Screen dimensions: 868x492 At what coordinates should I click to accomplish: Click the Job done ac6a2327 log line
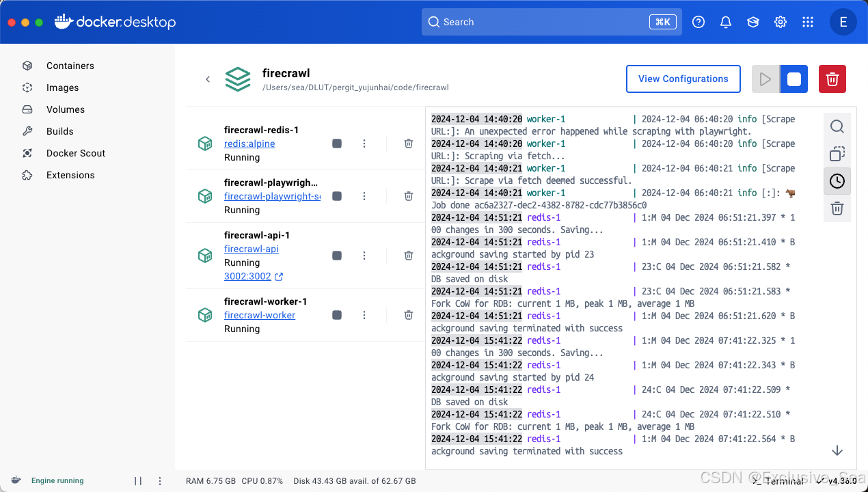click(539, 205)
